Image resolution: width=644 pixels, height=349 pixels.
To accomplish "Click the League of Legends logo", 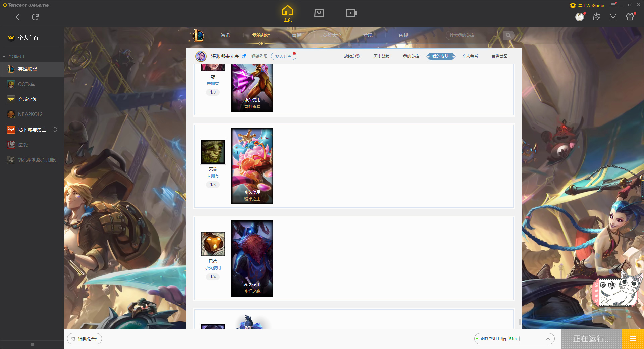I will pos(198,35).
